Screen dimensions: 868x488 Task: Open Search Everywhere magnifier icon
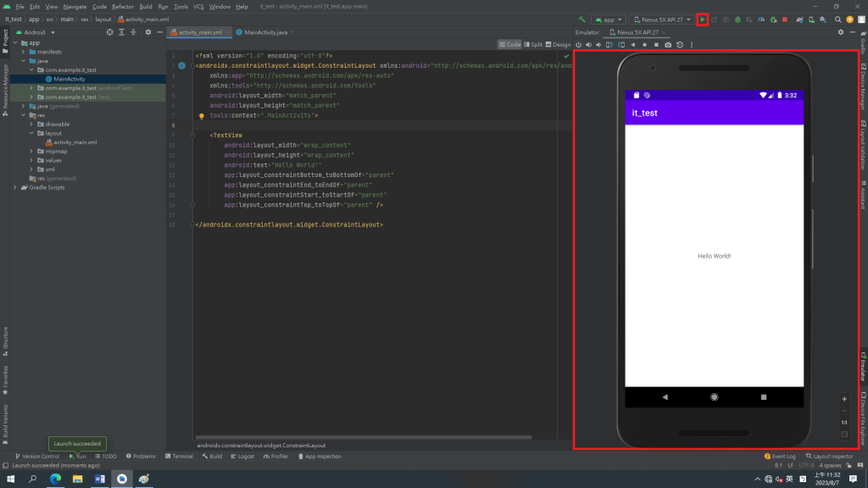(x=837, y=19)
